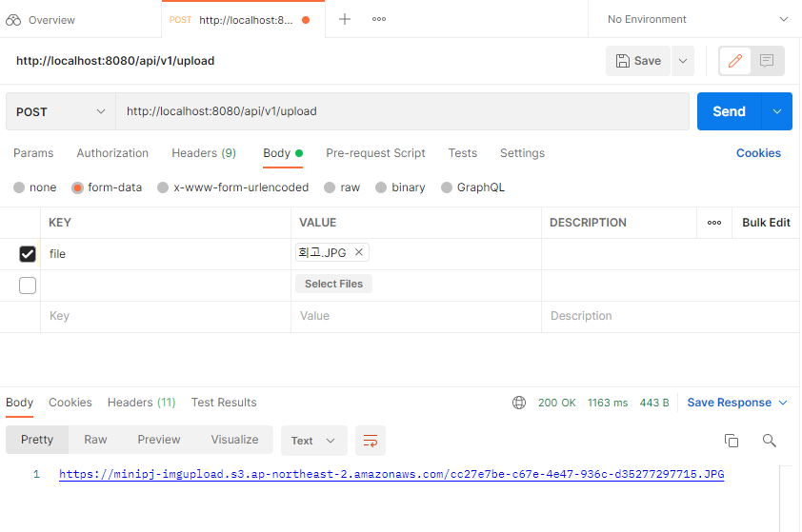Screen dimensions: 802x532
Task: Click the Select Files button
Action: (333, 284)
